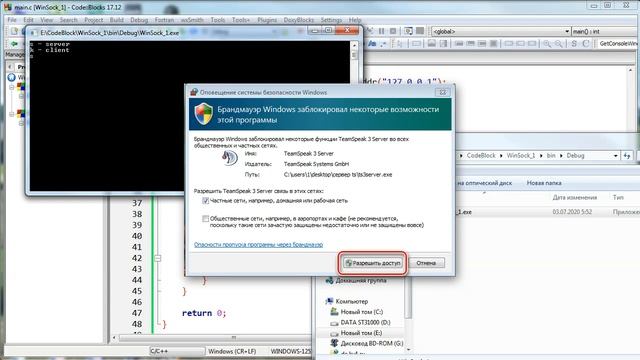Click the New file toolbar icon
The height and width of the screenshot is (360, 640).
14,31
